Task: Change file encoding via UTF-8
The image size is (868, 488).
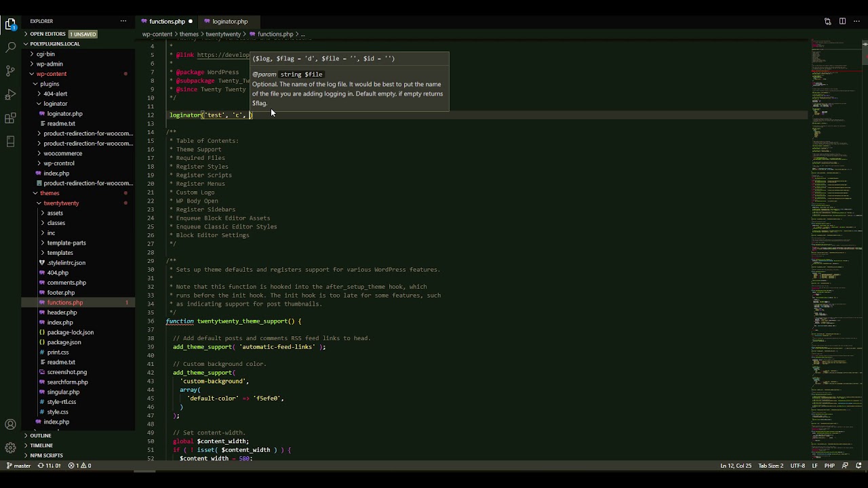Action: point(797,466)
